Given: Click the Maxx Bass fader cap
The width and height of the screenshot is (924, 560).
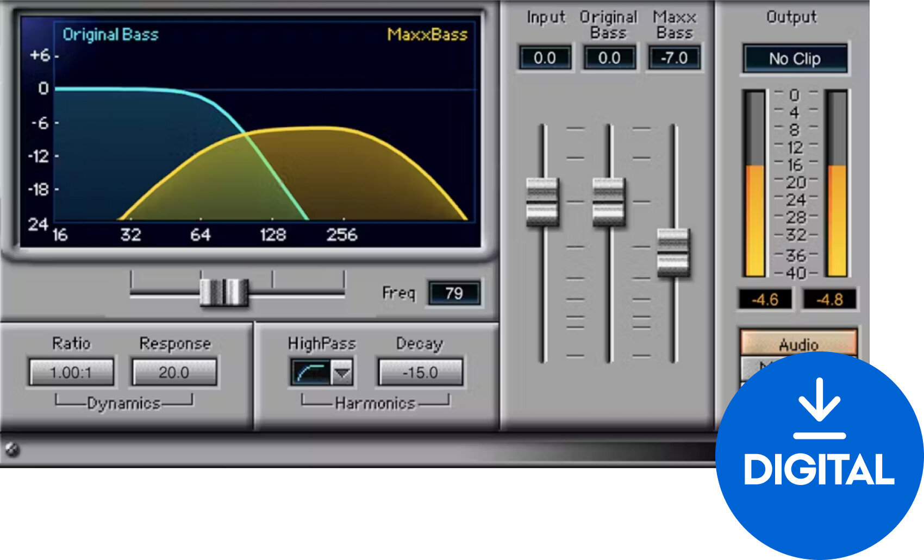Looking at the screenshot, I should pyautogui.click(x=673, y=251).
